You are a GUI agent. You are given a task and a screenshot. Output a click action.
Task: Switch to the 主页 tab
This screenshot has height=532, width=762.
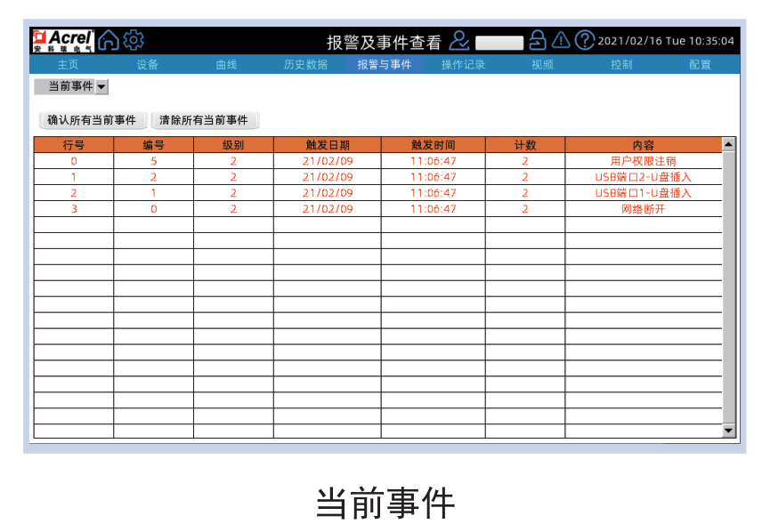click(69, 64)
